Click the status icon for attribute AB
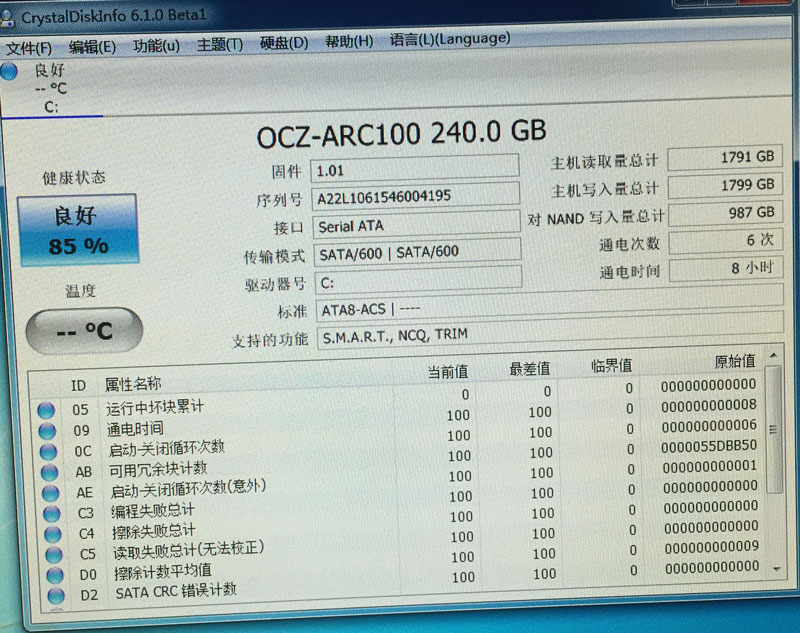The height and width of the screenshot is (633, 800). click(x=46, y=471)
